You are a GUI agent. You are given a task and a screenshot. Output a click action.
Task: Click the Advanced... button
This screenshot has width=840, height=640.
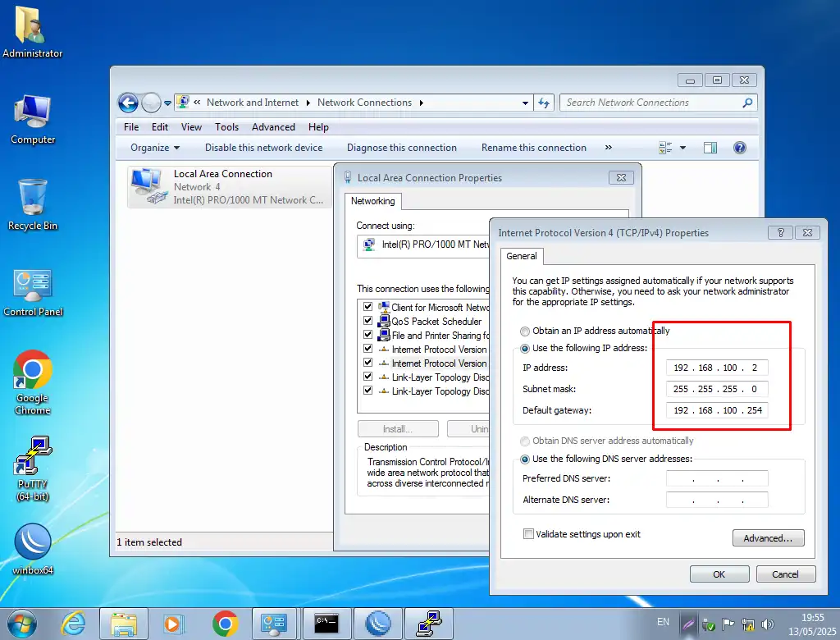(768, 538)
